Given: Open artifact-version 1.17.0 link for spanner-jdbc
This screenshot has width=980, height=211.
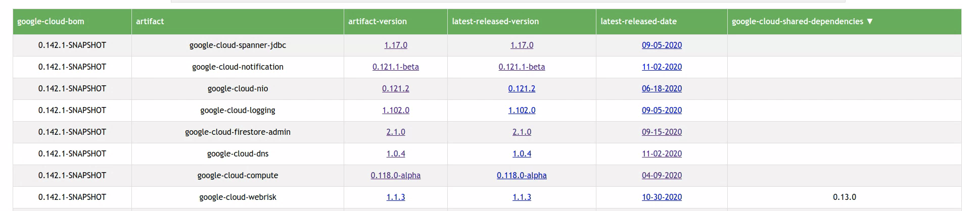Looking at the screenshot, I should pyautogui.click(x=396, y=45).
